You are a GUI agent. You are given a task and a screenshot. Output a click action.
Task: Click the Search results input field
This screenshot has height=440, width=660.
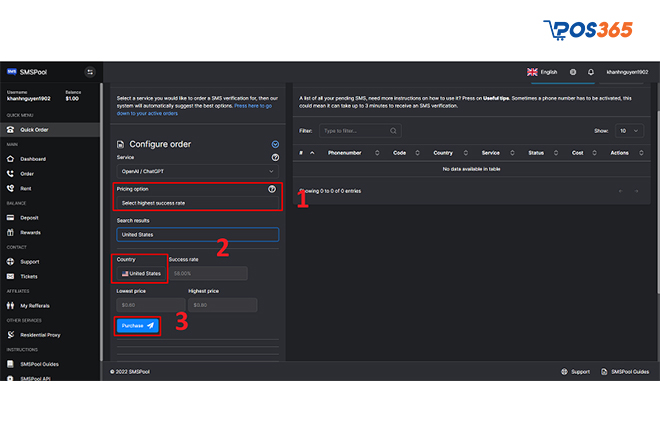click(x=196, y=235)
